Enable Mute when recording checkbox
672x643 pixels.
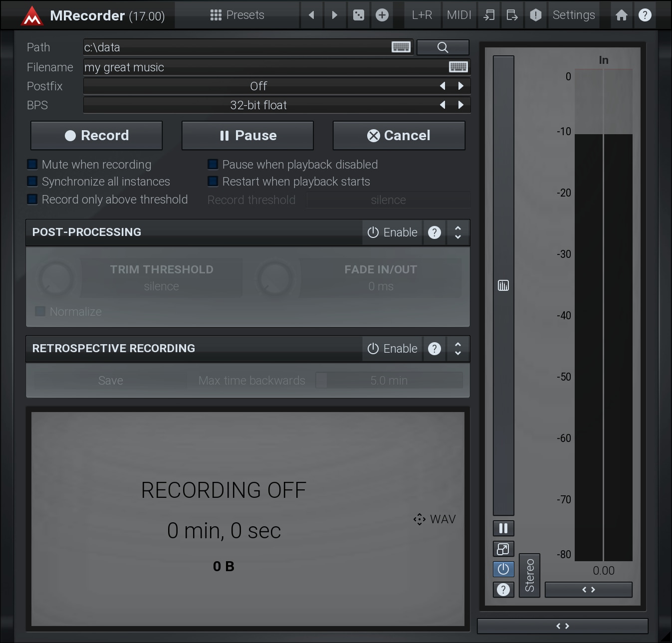pyautogui.click(x=32, y=165)
